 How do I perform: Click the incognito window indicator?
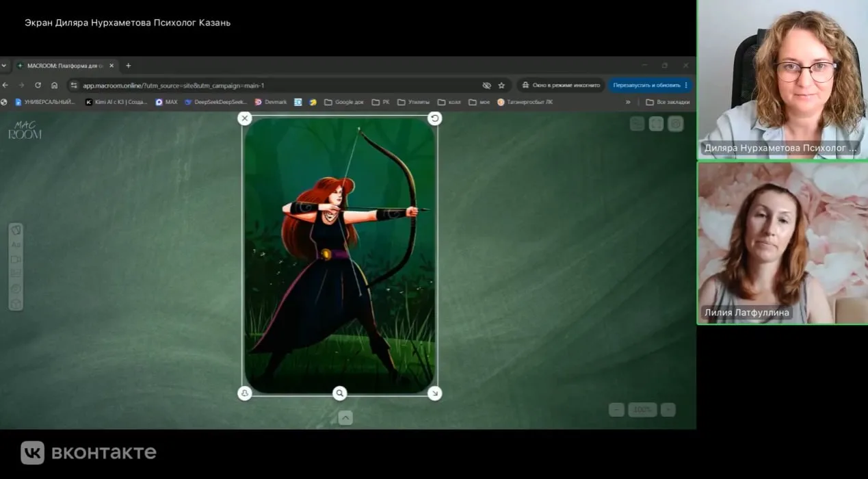561,86
